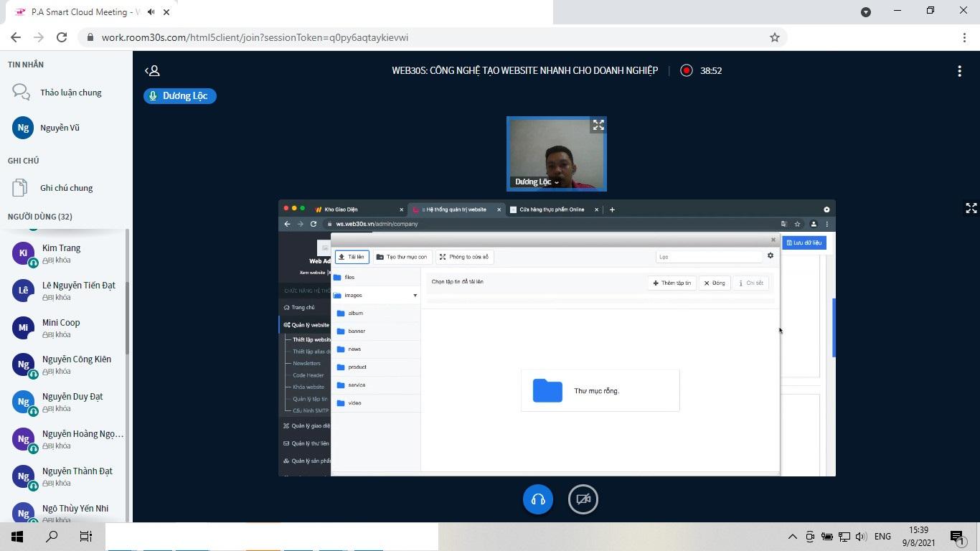Click Phóng to cửa sổ in shared screen

click(x=464, y=257)
